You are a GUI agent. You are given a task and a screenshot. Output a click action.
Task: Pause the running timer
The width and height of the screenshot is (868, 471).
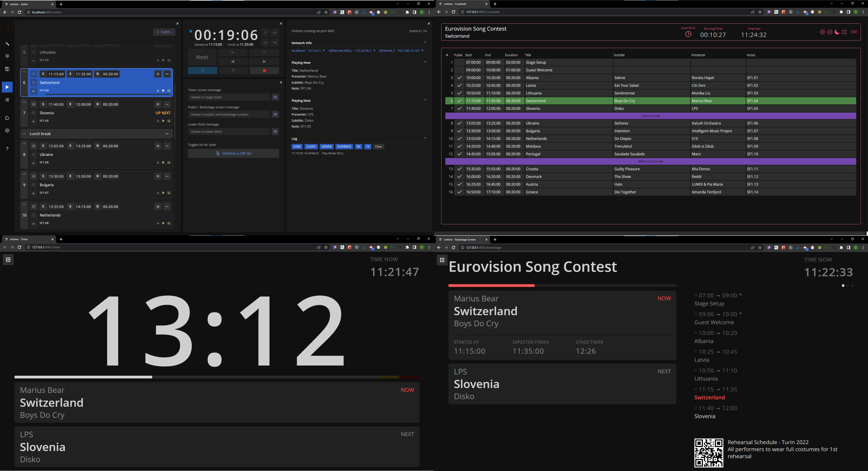tap(264, 52)
